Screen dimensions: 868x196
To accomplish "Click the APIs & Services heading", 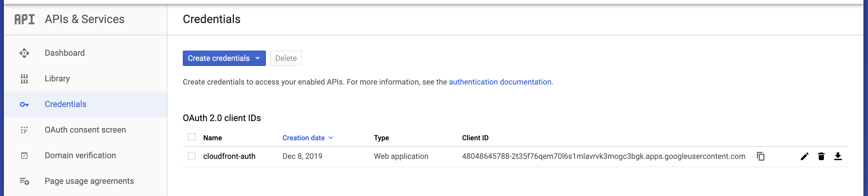I will 85,19.
